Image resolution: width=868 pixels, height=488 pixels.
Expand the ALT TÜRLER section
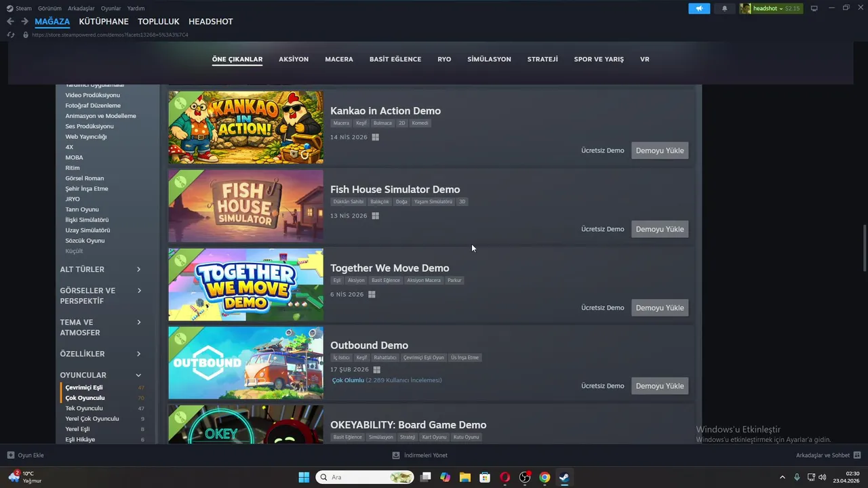pos(100,269)
